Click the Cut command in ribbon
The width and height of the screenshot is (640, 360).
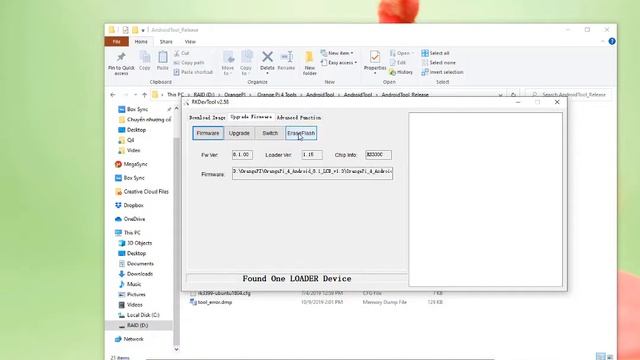point(181,53)
